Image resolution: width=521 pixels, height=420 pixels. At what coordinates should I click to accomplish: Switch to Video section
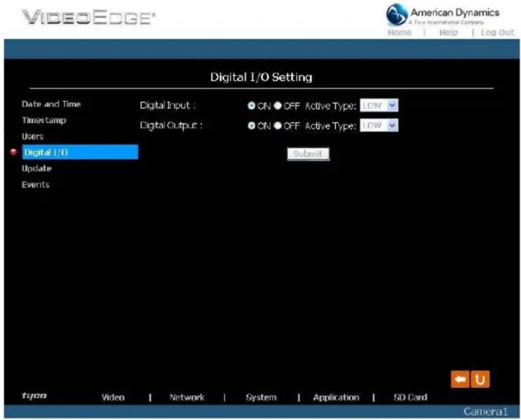(113, 397)
